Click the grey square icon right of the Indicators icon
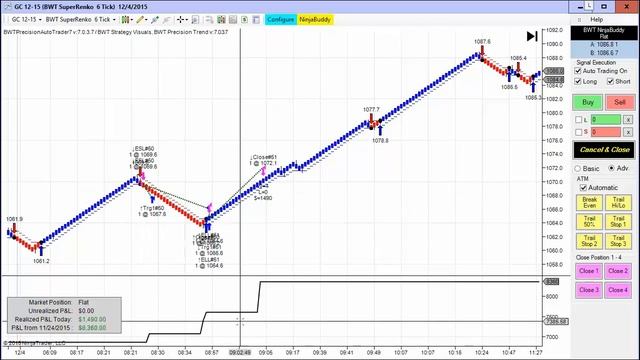Image resolution: width=640 pixels, height=360 pixels. point(233,20)
